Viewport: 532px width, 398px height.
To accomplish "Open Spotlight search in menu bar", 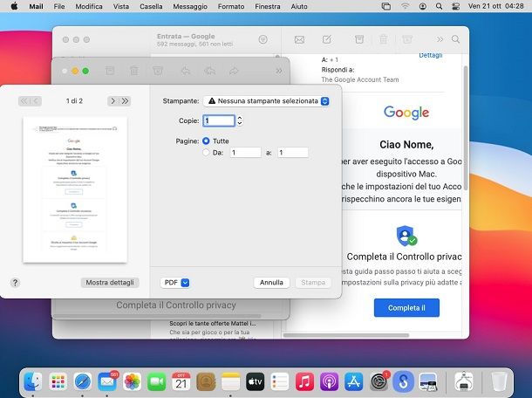I will tap(439, 6).
